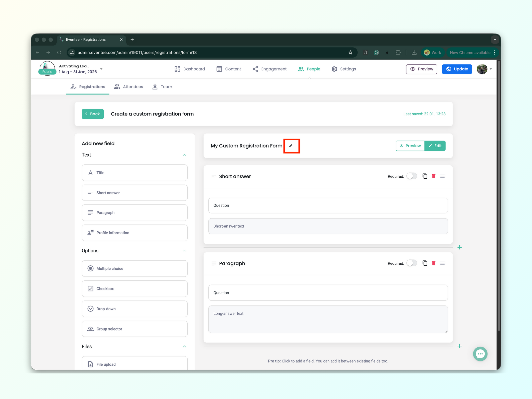Open the Engagement menu
The width and height of the screenshot is (532, 399).
pos(269,69)
